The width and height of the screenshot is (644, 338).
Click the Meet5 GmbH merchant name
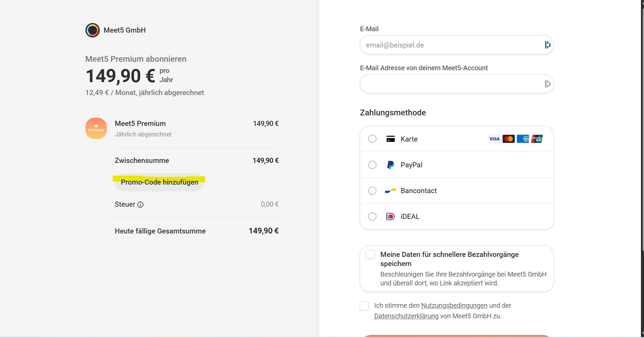(124, 30)
